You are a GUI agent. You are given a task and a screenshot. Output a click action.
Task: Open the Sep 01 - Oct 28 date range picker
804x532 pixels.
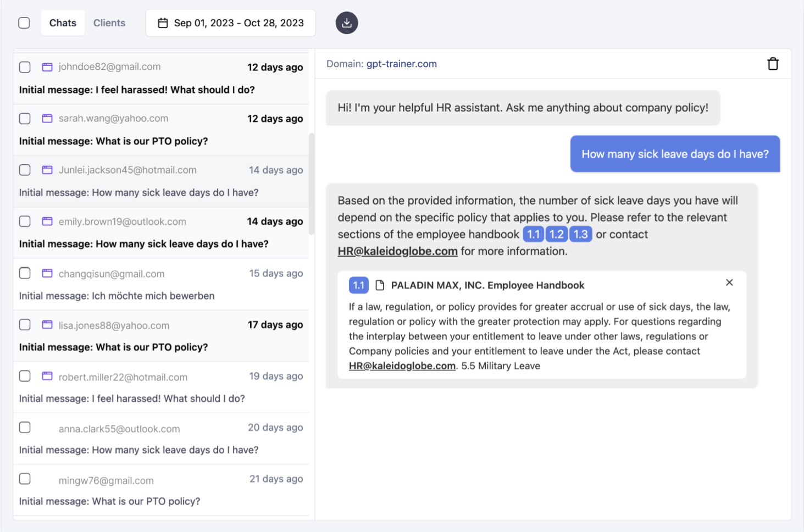tap(231, 23)
